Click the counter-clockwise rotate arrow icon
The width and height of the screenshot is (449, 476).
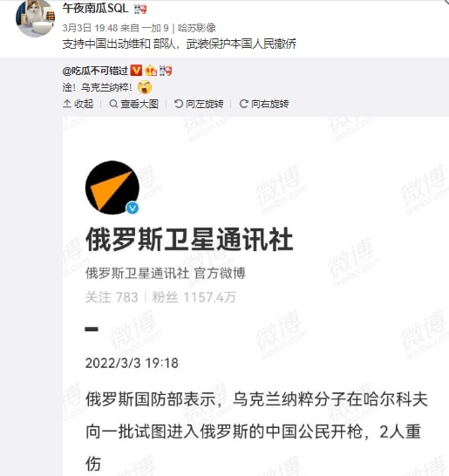(x=179, y=104)
